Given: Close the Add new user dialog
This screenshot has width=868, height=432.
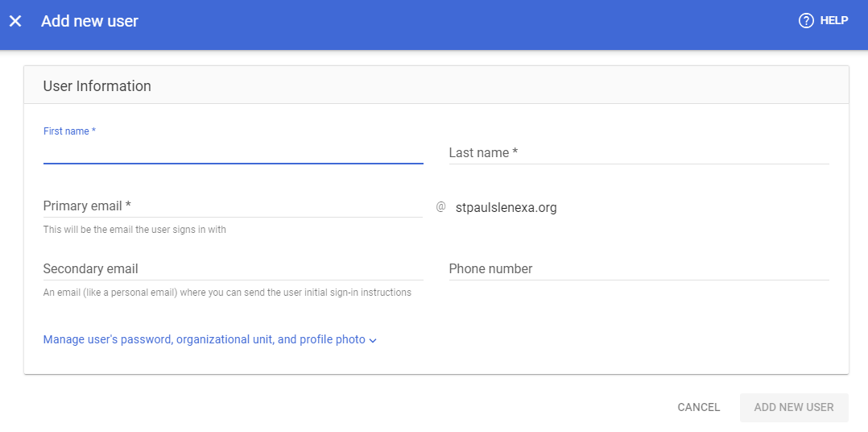Looking at the screenshot, I should coord(15,21).
